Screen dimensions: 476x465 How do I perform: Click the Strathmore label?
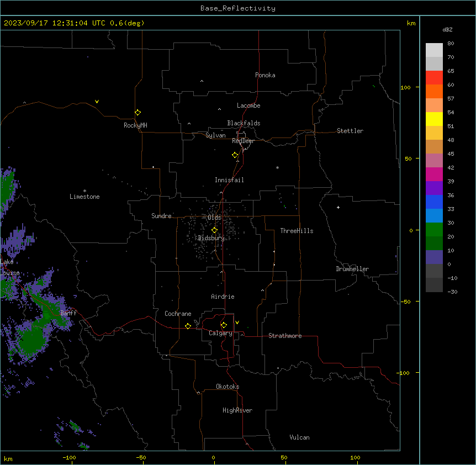pos(285,336)
